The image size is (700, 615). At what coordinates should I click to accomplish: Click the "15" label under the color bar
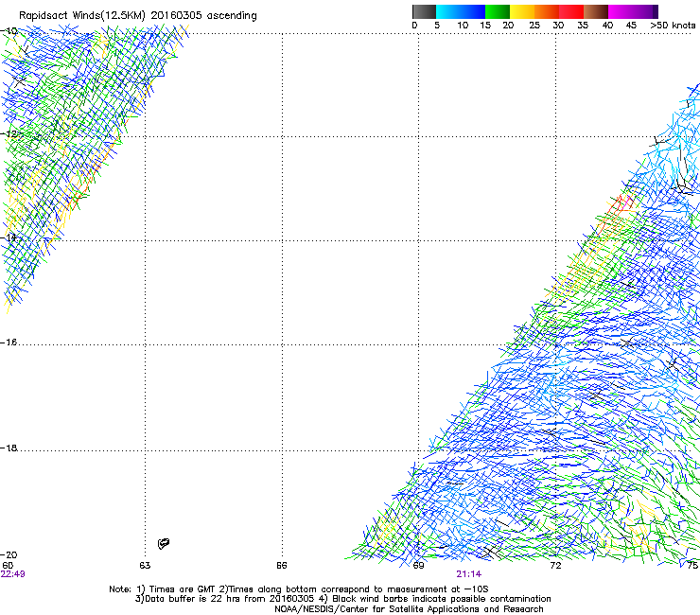coord(485,26)
